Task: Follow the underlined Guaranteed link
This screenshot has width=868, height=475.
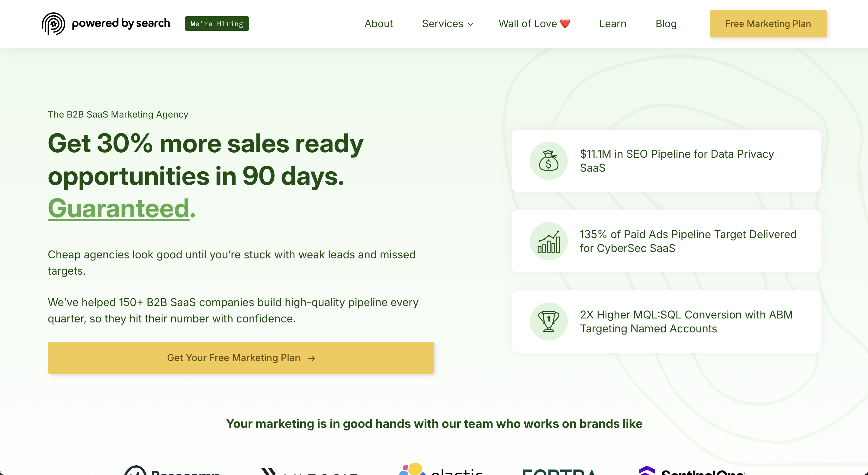Action: 118,208
